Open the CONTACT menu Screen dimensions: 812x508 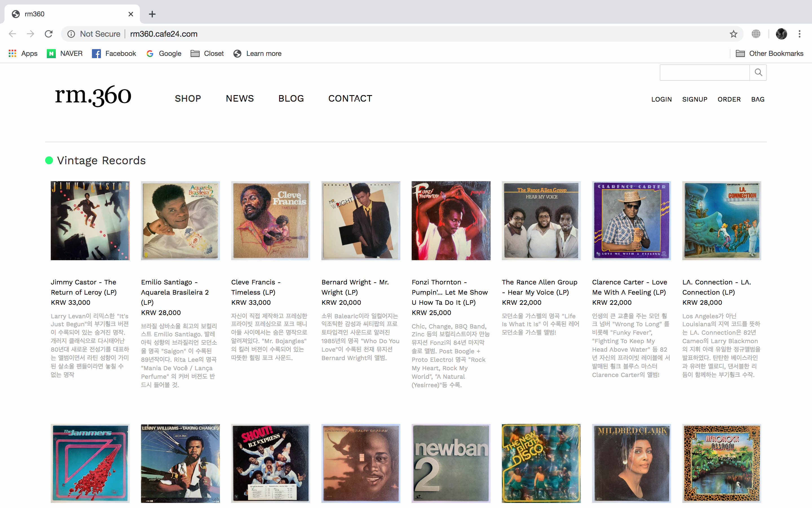coord(350,98)
